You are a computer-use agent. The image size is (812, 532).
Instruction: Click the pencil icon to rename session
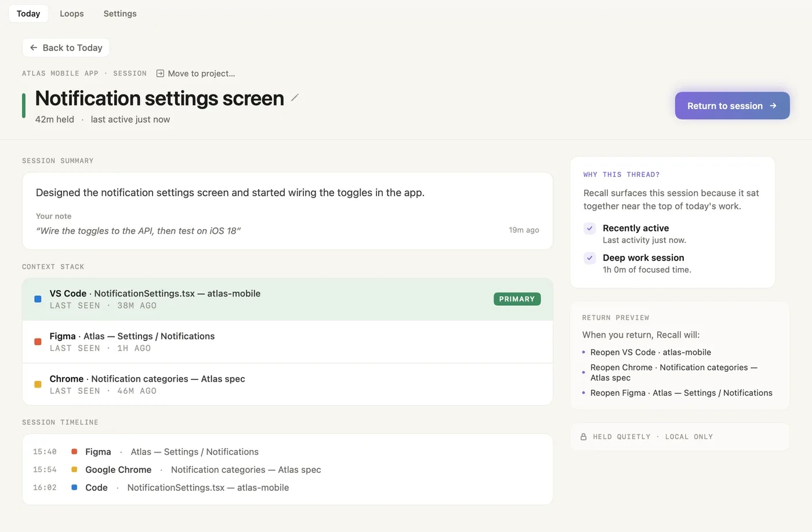pos(295,97)
